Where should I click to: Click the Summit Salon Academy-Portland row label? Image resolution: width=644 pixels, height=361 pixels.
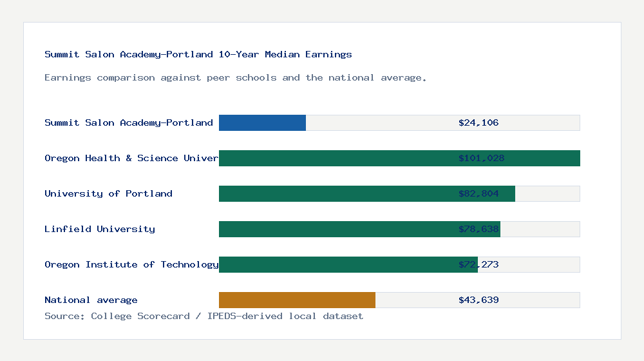point(129,123)
